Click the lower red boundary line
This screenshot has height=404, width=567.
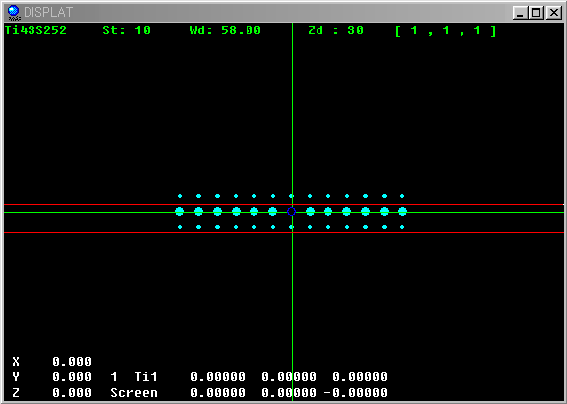[284, 233]
